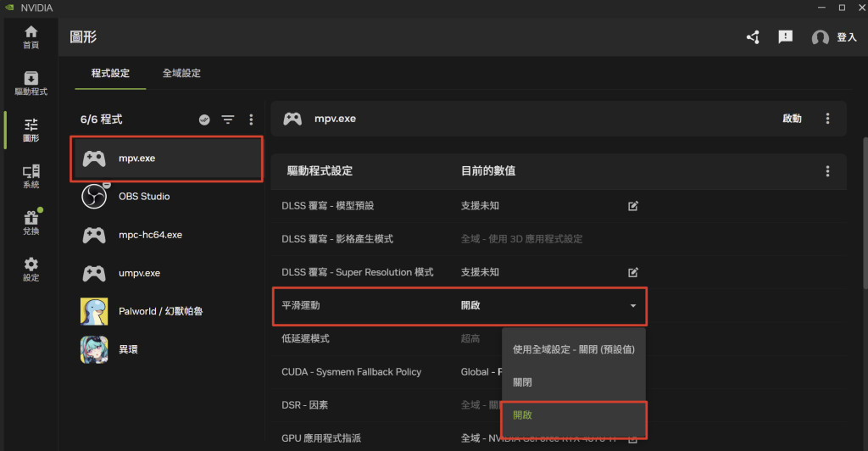The height and width of the screenshot is (451, 868).
Task: Click the 6/6 程式 count label
Action: pyautogui.click(x=102, y=120)
